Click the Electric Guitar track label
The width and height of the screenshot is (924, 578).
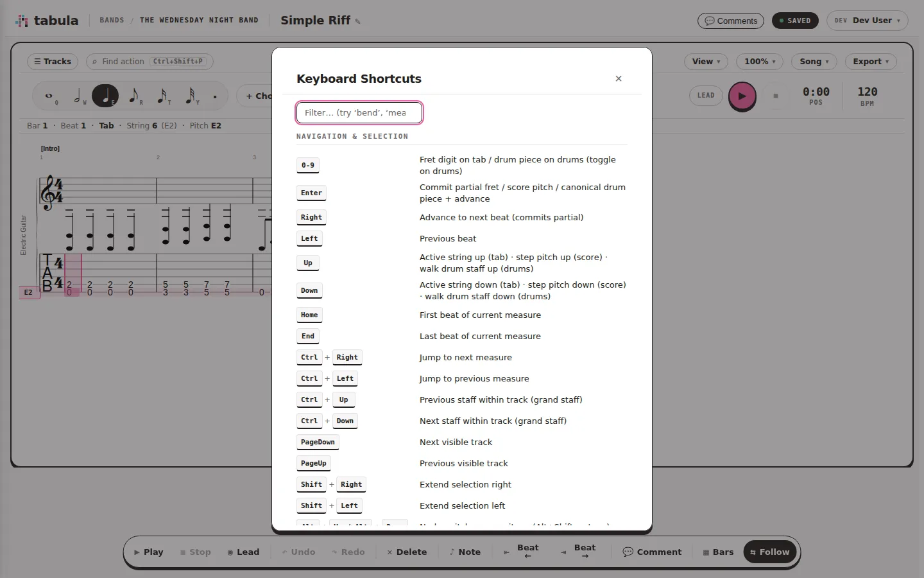coord(24,235)
